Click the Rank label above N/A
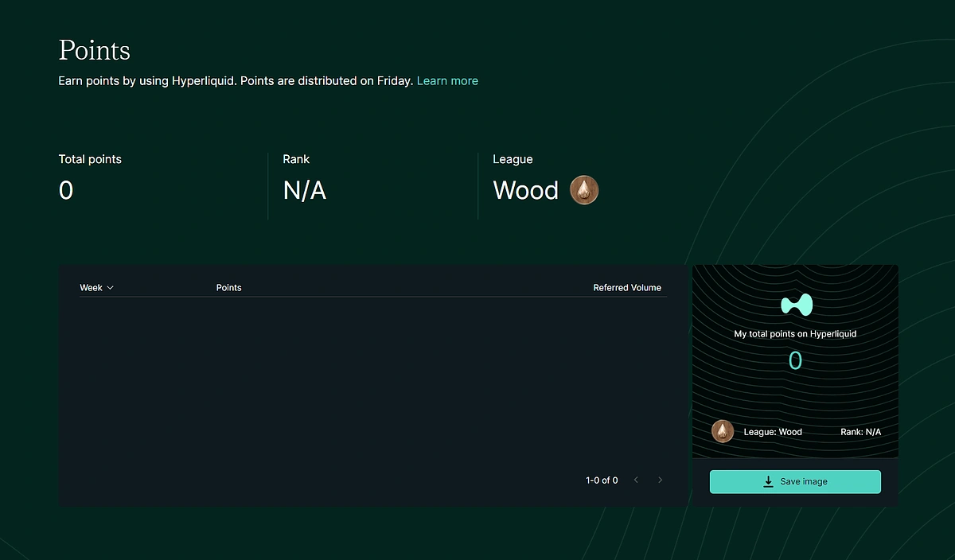955x560 pixels. 296,159
